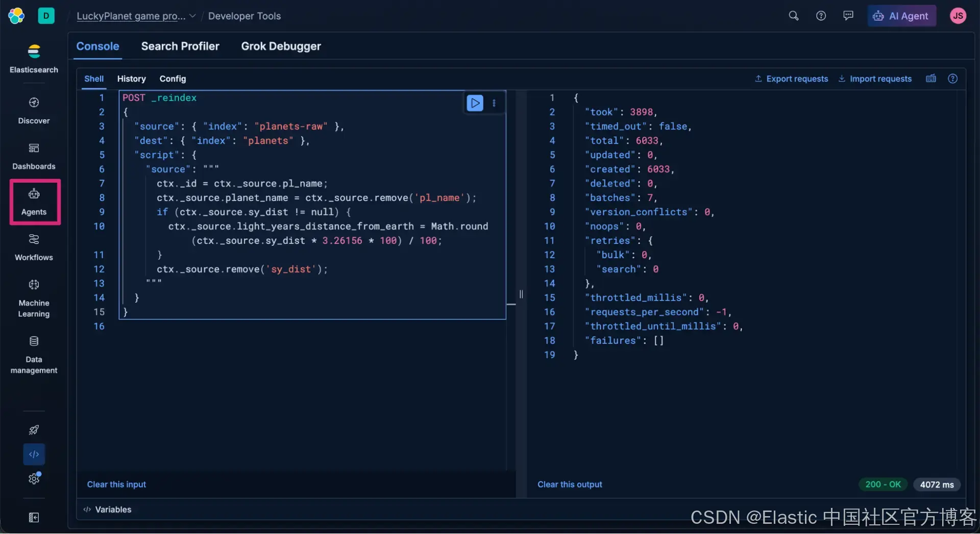The image size is (980, 534).
Task: Click the Developer Tools code icon
Action: 34,454
